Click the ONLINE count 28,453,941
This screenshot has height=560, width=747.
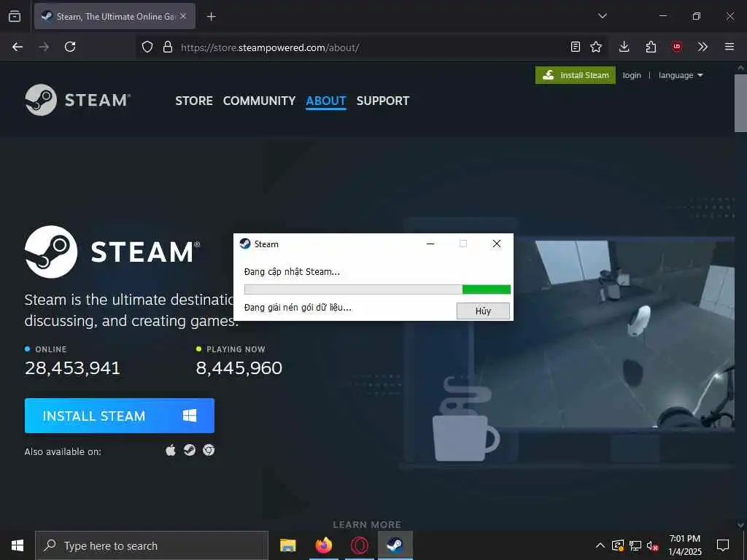click(x=72, y=367)
